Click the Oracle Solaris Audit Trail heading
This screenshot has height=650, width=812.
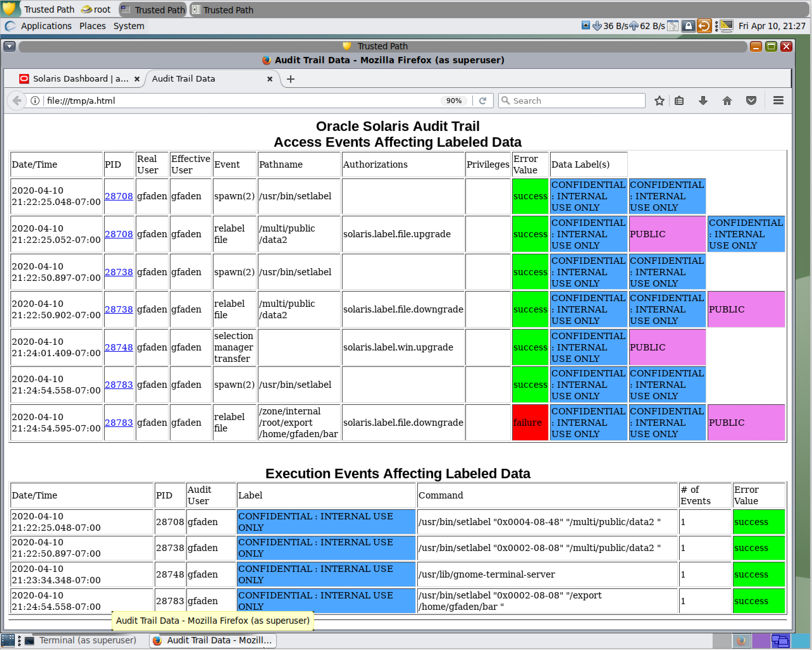[398, 126]
